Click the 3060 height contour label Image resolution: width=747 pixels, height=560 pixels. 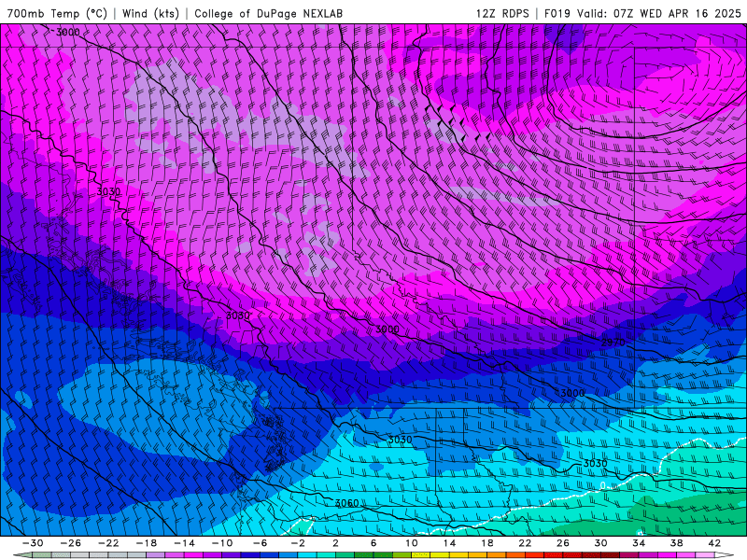346,503
